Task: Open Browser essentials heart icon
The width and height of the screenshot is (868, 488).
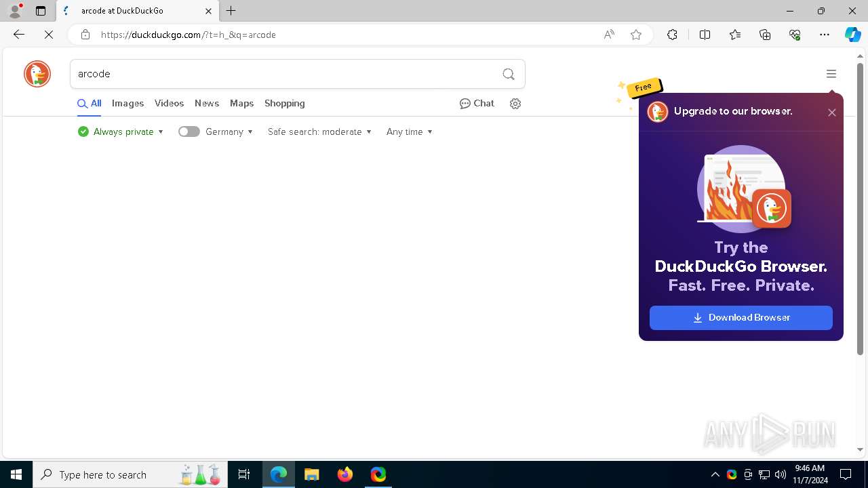Action: click(795, 35)
